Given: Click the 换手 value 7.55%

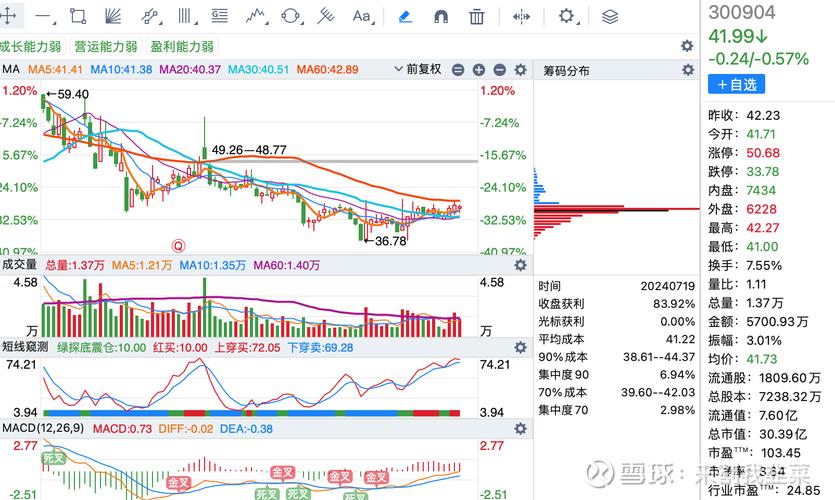Looking at the screenshot, I should [x=764, y=266].
